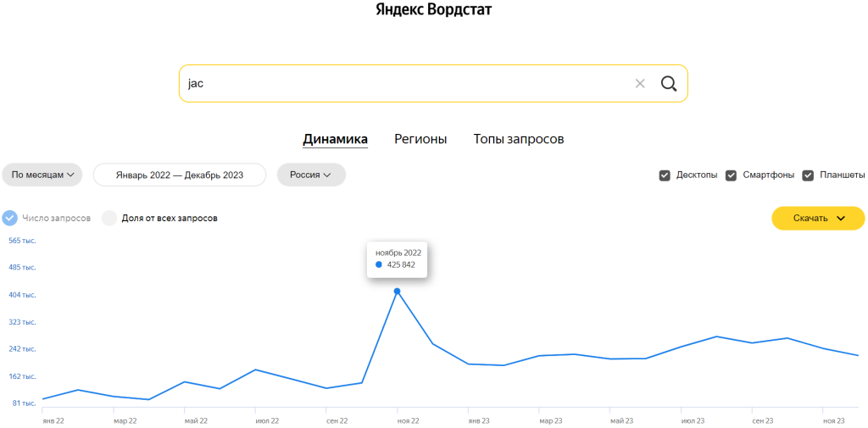The image size is (868, 428).
Task: Click the янв 22 axis label
Action: [x=53, y=421]
